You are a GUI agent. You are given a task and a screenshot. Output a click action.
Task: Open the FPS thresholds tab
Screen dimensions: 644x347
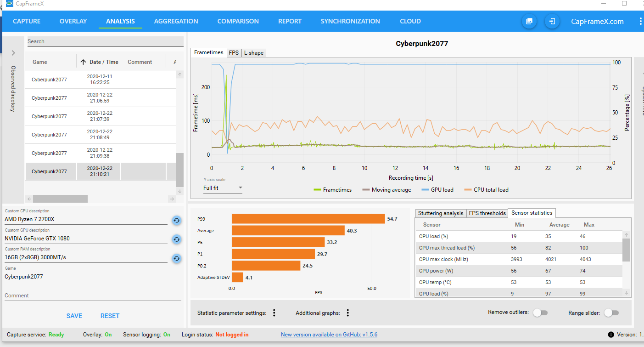487,213
